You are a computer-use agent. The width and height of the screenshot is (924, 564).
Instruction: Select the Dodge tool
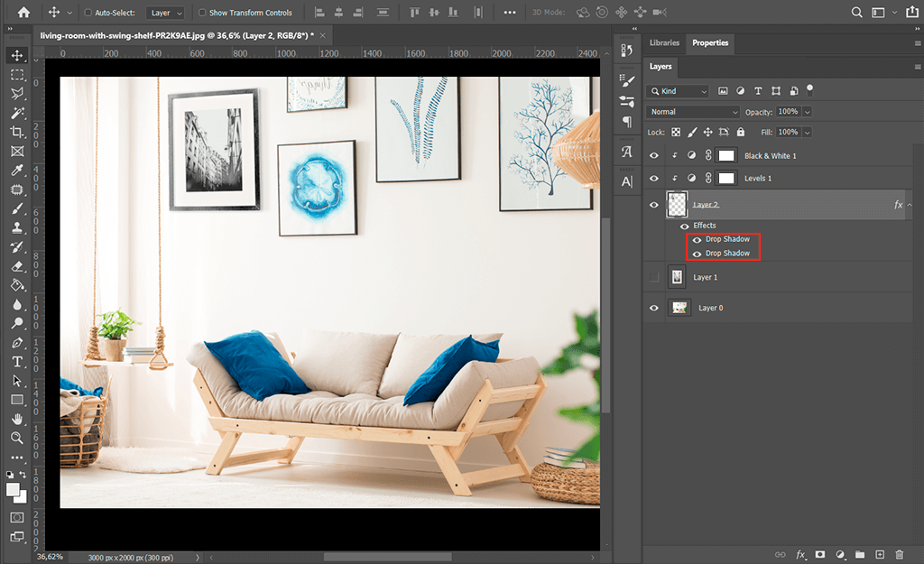[x=17, y=323]
